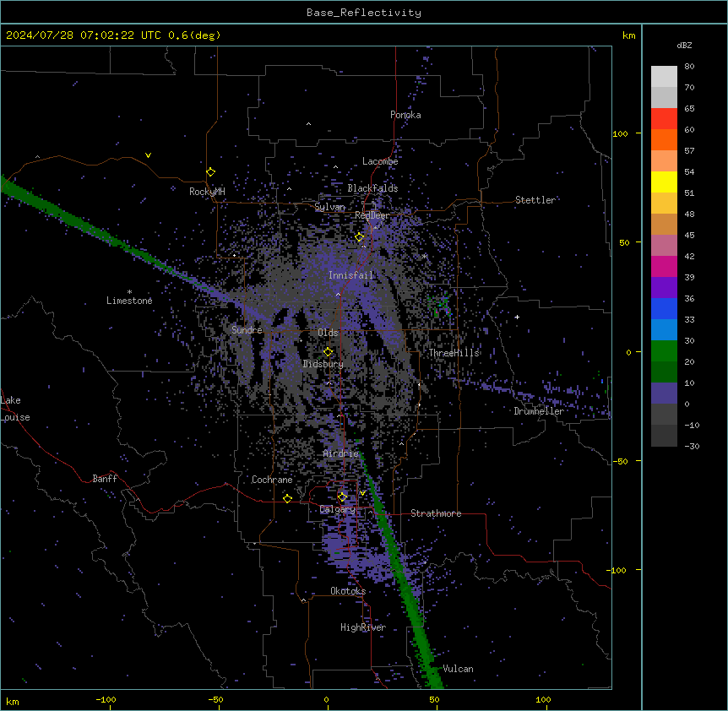Click the -100 tick on the right axis
The height and width of the screenshot is (711, 728).
[617, 570]
